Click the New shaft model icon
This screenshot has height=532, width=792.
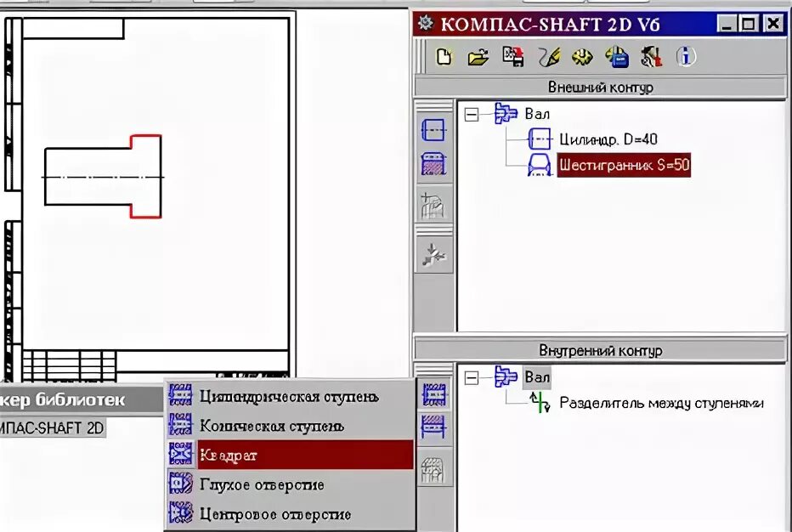(x=444, y=57)
